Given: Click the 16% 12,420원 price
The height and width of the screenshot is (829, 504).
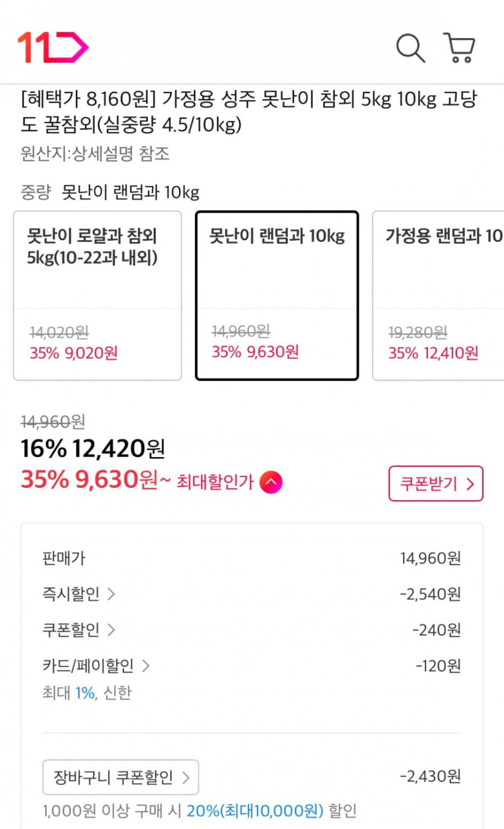Looking at the screenshot, I should [92, 449].
